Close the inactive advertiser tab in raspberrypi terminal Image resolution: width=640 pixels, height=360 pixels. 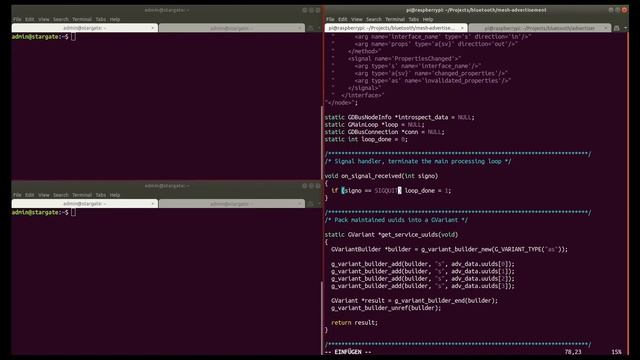tap(605, 28)
